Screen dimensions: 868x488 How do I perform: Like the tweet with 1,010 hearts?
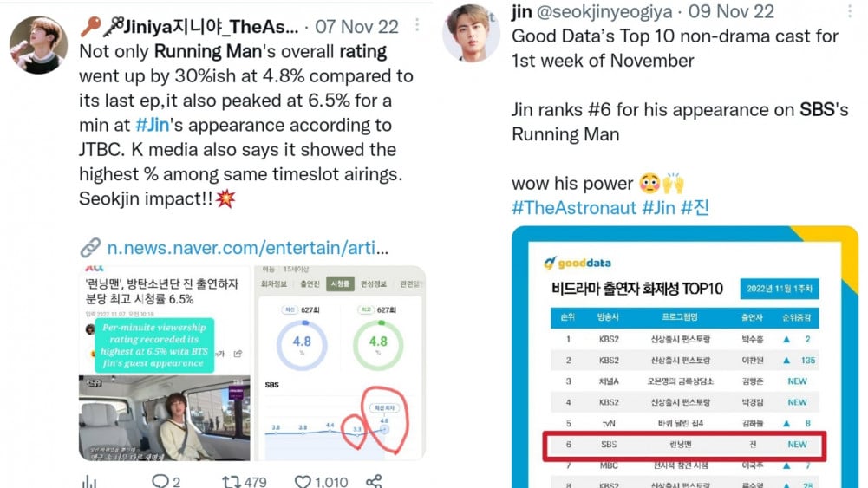[x=303, y=481]
